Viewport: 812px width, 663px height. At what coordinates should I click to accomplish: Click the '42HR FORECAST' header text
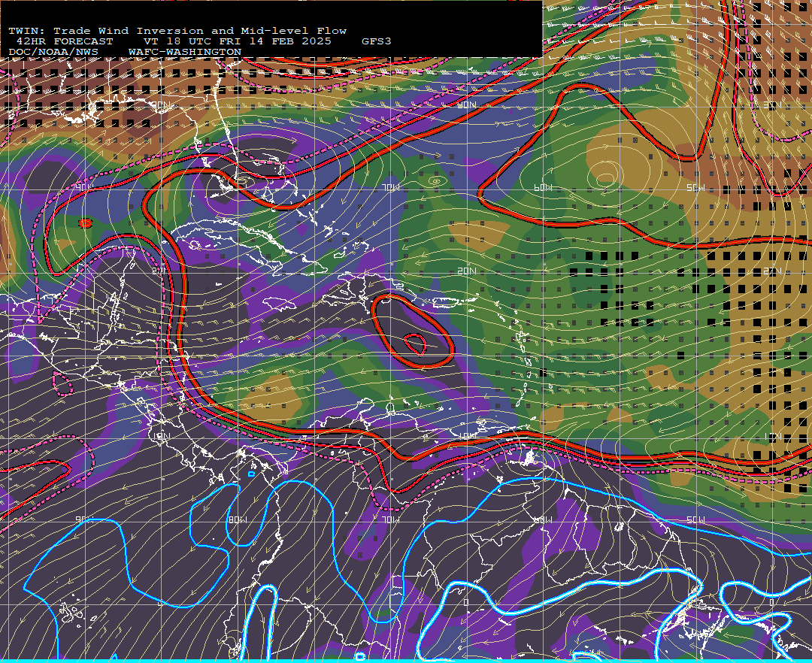point(65,41)
